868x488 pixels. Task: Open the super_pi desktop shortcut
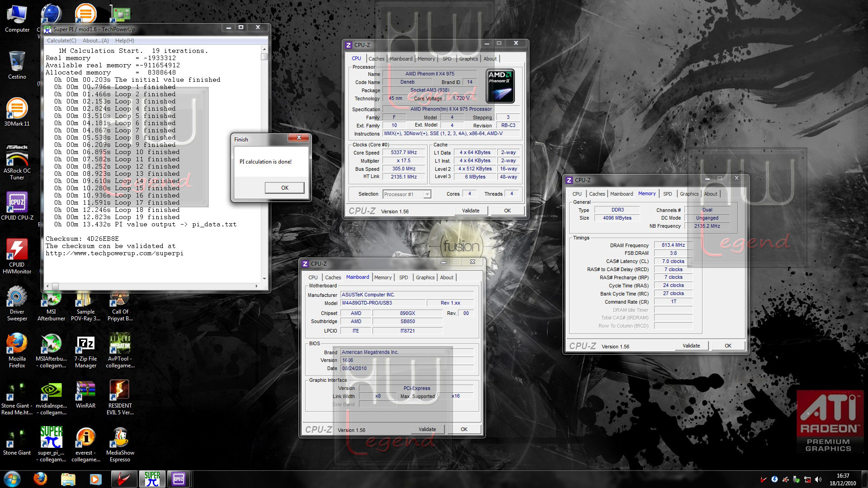(51, 444)
